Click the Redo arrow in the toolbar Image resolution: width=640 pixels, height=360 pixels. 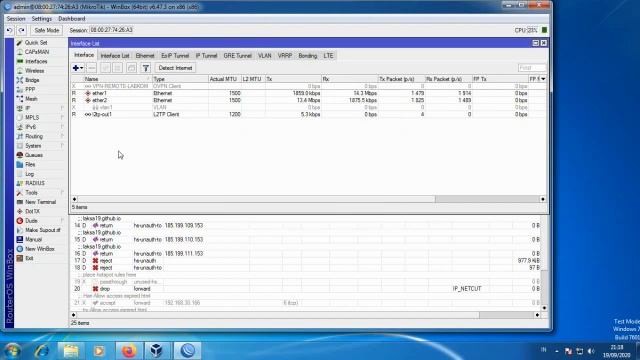pyautogui.click(x=22, y=30)
